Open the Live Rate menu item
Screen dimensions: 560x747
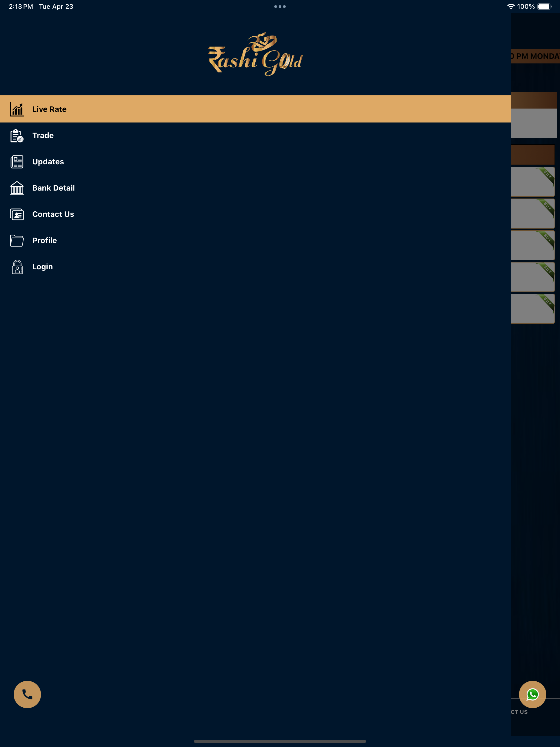(x=255, y=109)
